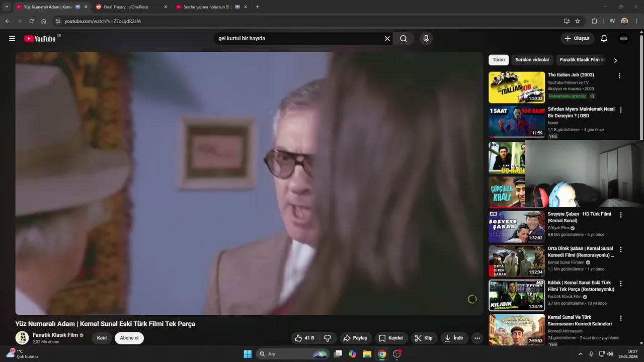This screenshot has width=644, height=362.
Task: Open Chrome from the taskbar
Action: click(382, 354)
